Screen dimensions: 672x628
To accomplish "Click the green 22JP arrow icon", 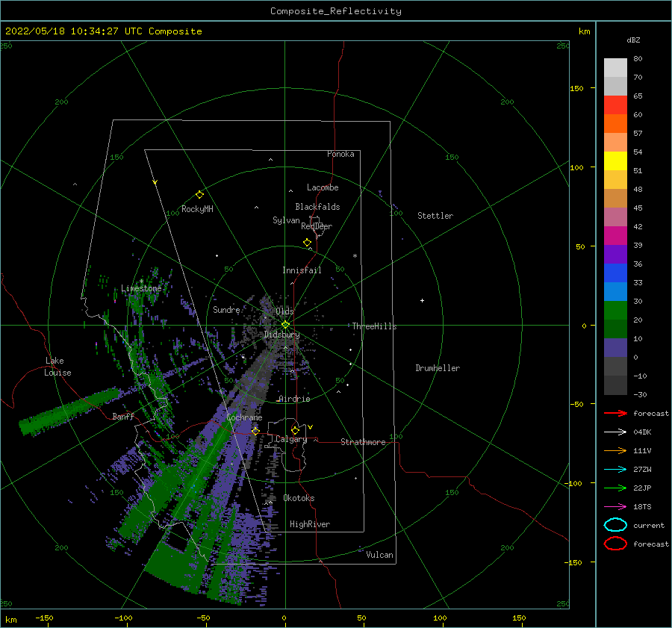I will pos(615,488).
